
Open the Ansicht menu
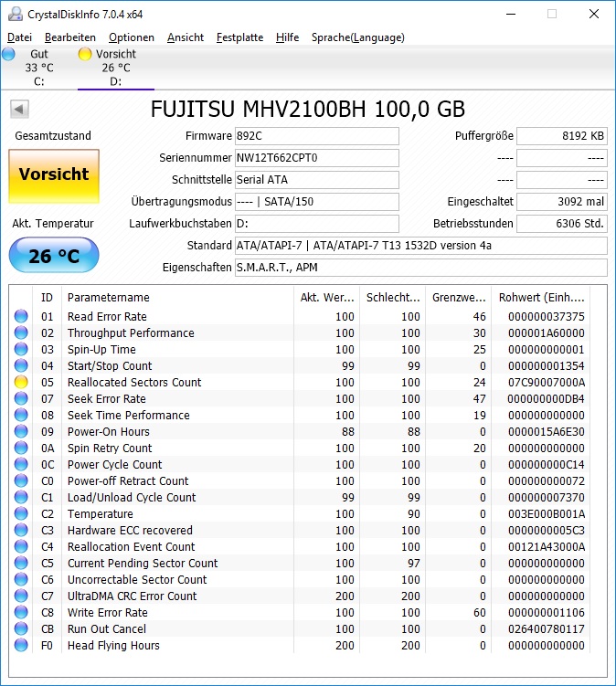186,37
